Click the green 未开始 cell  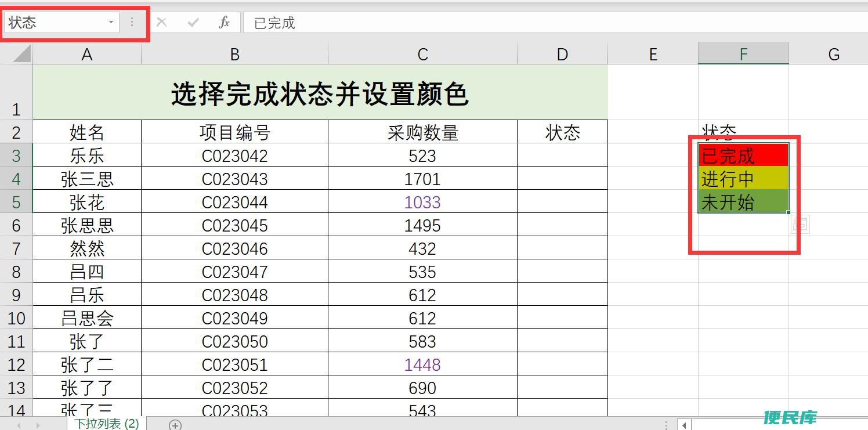[743, 201]
